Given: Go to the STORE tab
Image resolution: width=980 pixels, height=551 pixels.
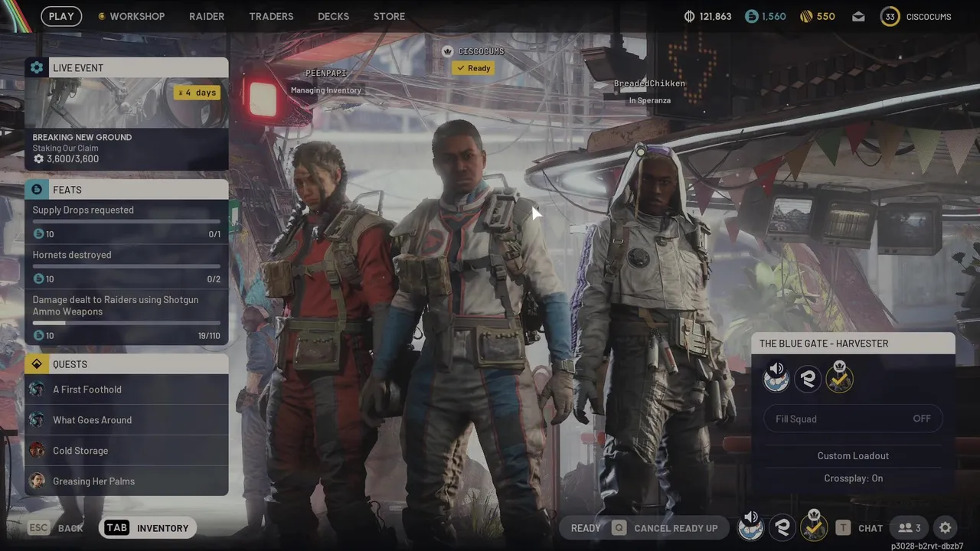Looking at the screenshot, I should [x=389, y=16].
